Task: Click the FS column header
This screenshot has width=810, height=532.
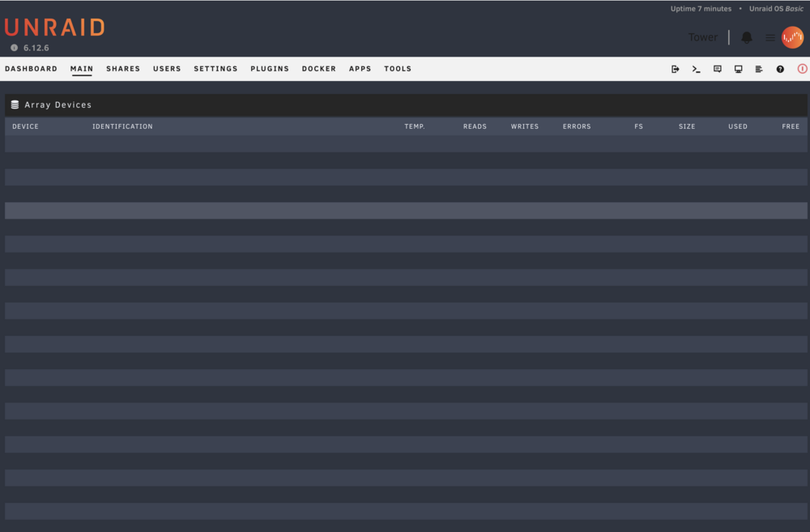Action: pyautogui.click(x=638, y=126)
